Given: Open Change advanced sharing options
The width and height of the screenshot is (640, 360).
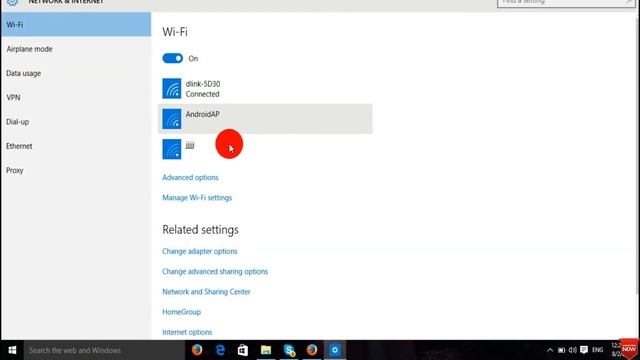Looking at the screenshot, I should click(x=215, y=271).
